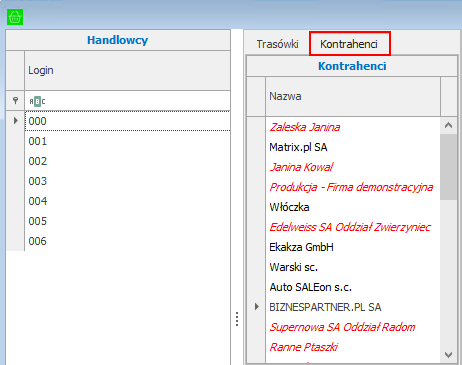Click the Kontrahenci list scroll down arrow
The width and height of the screenshot is (462, 365).
click(x=448, y=355)
